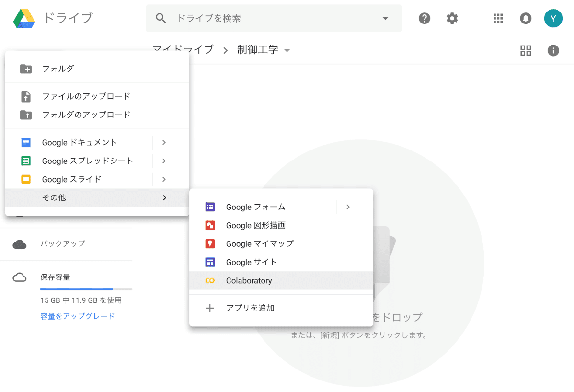
Task: Toggle the grid view layout
Action: coord(526,50)
